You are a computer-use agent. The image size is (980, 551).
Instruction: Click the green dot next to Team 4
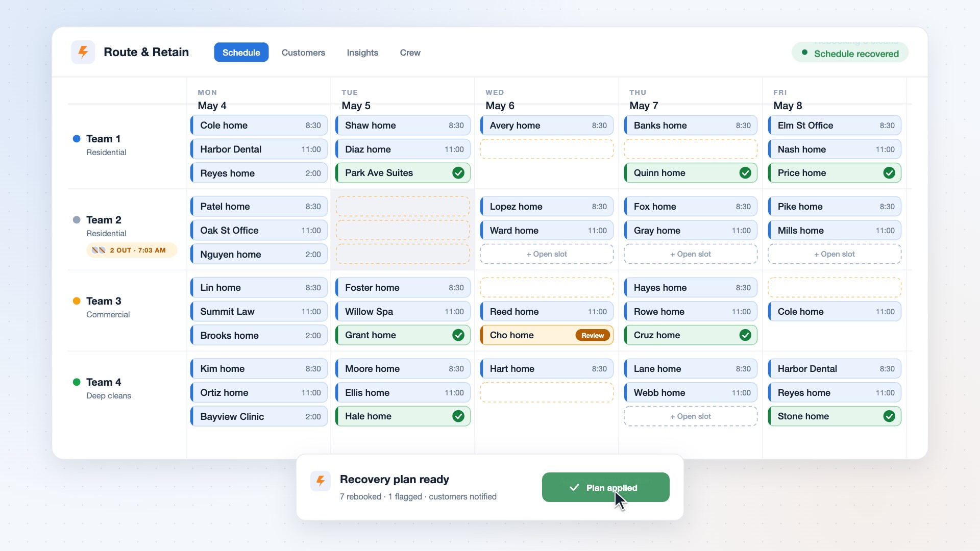click(77, 382)
